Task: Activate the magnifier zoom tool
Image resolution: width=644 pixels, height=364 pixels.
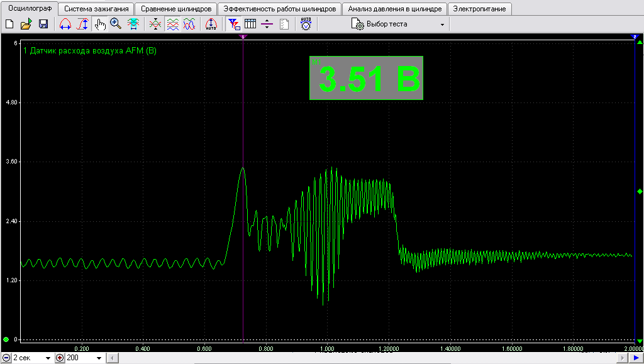Action: (116, 25)
